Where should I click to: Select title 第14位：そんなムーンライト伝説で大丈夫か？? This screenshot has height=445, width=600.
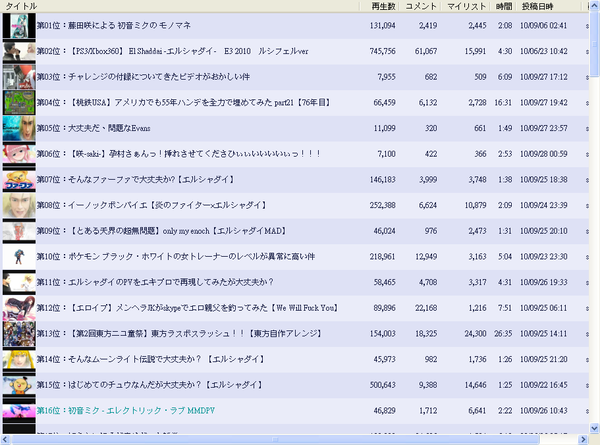click(150, 359)
